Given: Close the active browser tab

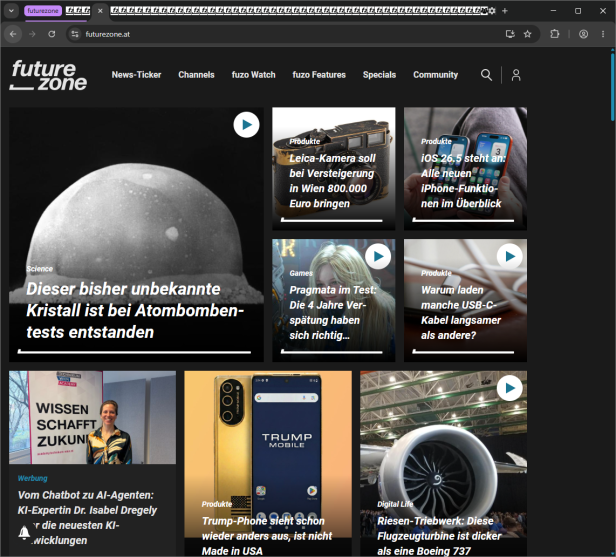Looking at the screenshot, I should pyautogui.click(x=100, y=11).
